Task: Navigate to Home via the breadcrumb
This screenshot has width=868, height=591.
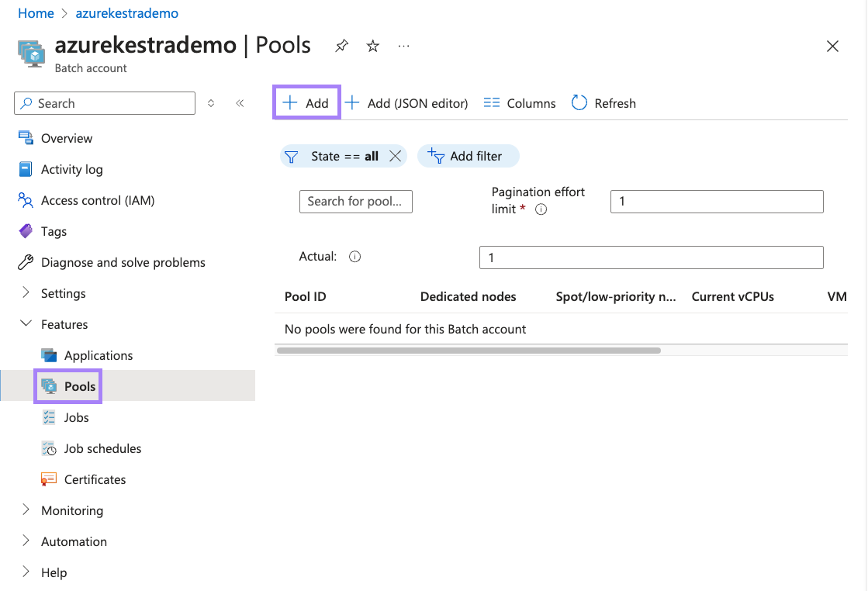Action: click(x=36, y=13)
